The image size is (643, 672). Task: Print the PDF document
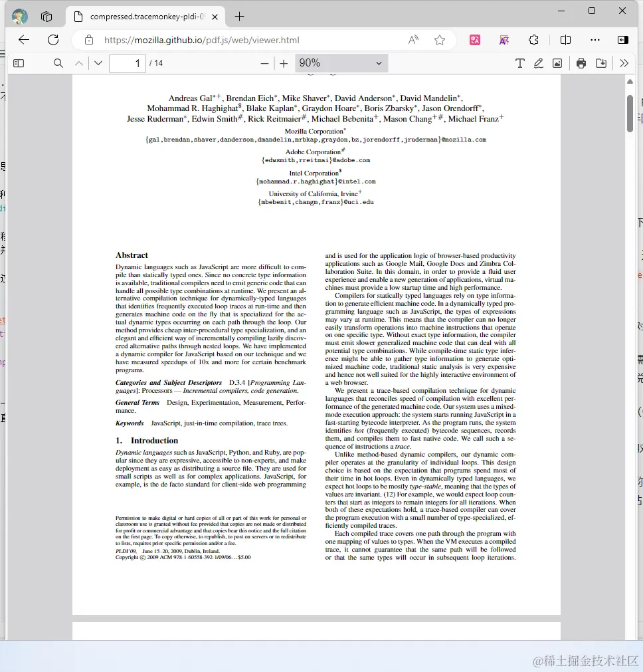[581, 63]
